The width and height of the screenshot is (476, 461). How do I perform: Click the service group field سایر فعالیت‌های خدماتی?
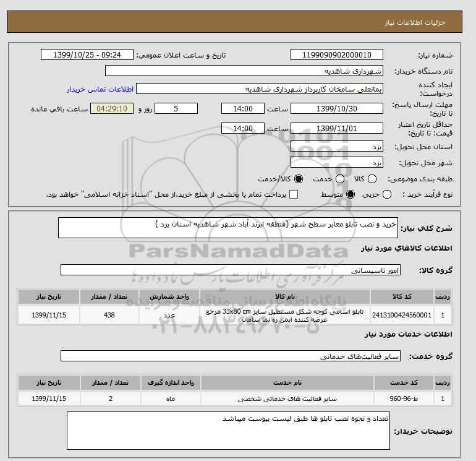[231, 356]
